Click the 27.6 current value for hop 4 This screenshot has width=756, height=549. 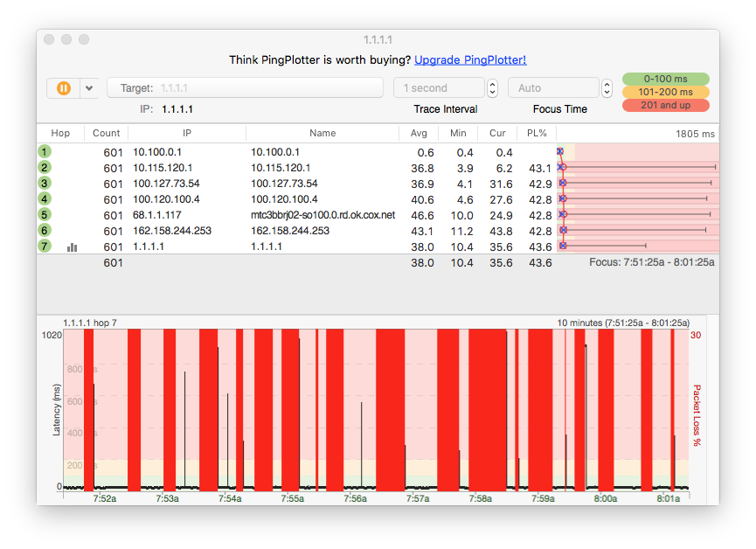tap(501, 199)
